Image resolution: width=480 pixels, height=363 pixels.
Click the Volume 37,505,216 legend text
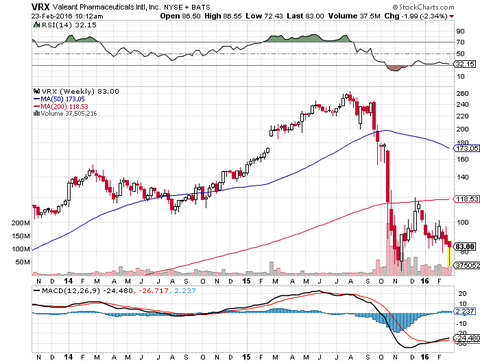pos(69,114)
